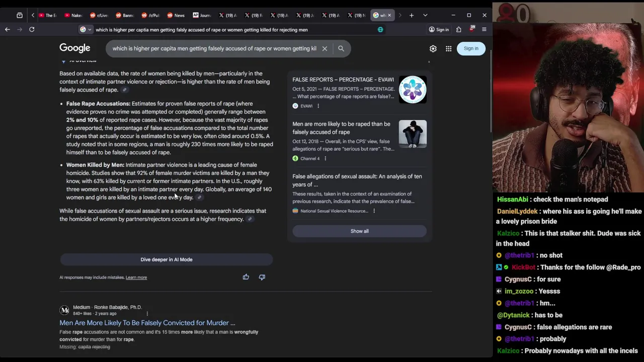Viewport: 644px width, 362px height.
Task: Click the page vertical scrollbar
Action: tap(491, 90)
